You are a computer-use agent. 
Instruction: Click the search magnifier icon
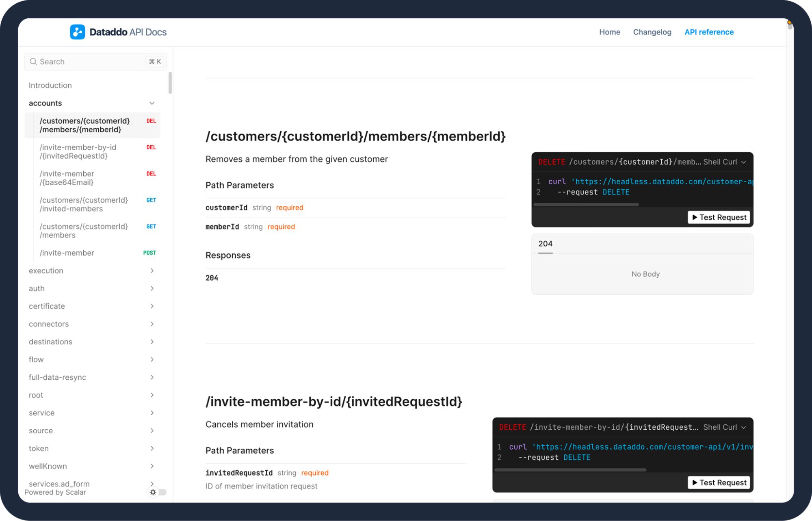[33, 62]
